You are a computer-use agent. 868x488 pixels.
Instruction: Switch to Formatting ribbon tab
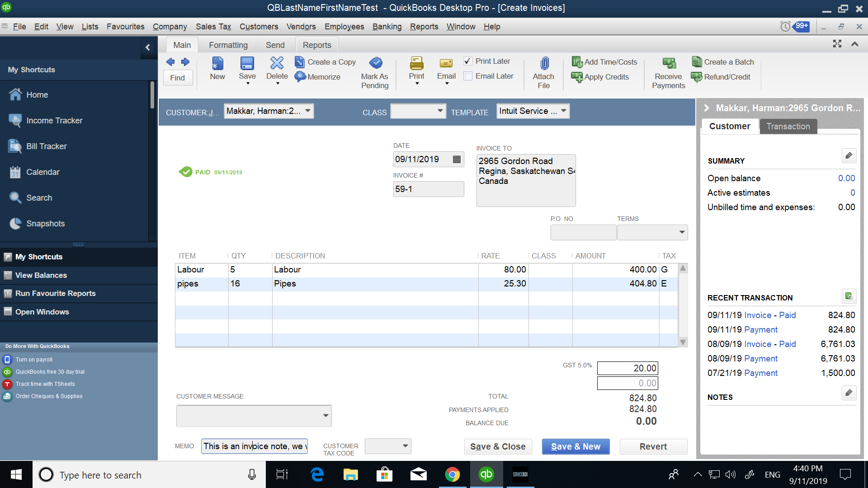tap(228, 45)
